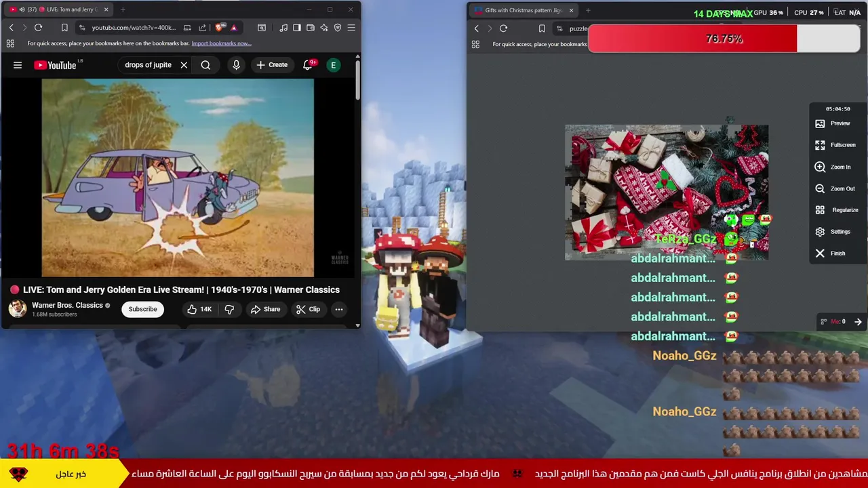Open a new tab in puzzle window
The width and height of the screenshot is (868, 488).
(588, 10)
